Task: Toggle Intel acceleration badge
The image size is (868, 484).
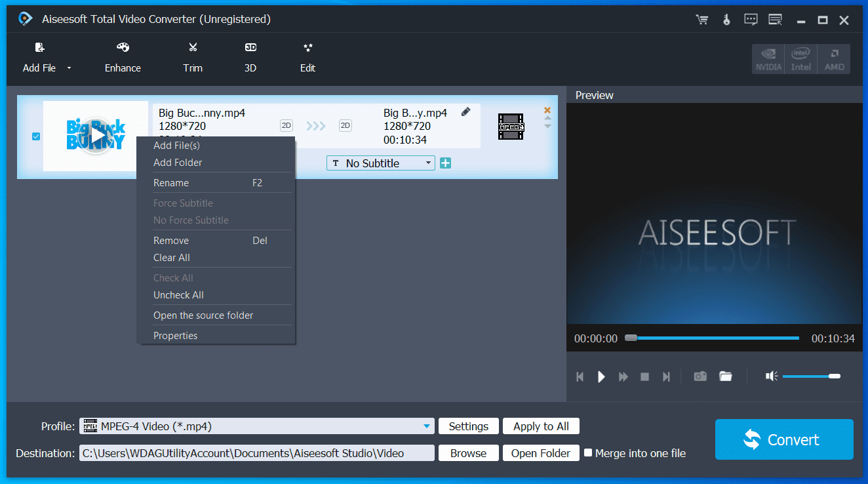Action: click(801, 59)
